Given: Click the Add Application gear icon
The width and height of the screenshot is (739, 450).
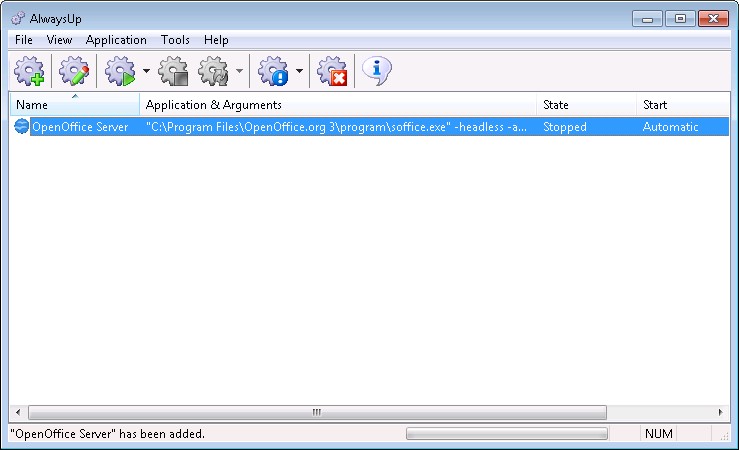Looking at the screenshot, I should tap(29, 71).
